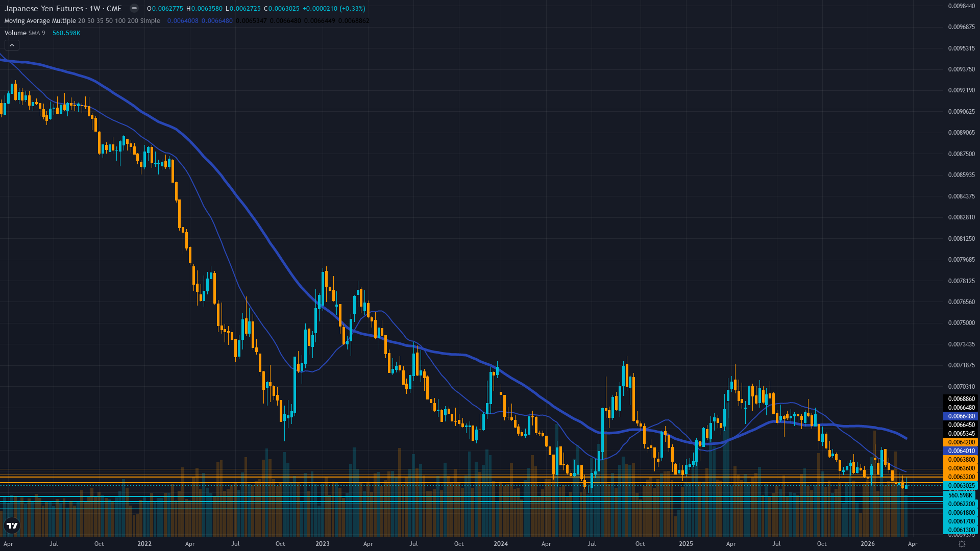Click the black 0.0065345 price label
980x551 pixels.
(x=961, y=434)
